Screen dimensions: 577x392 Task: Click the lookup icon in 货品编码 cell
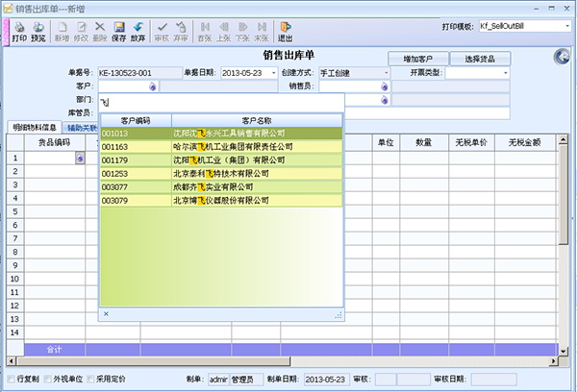80,158
